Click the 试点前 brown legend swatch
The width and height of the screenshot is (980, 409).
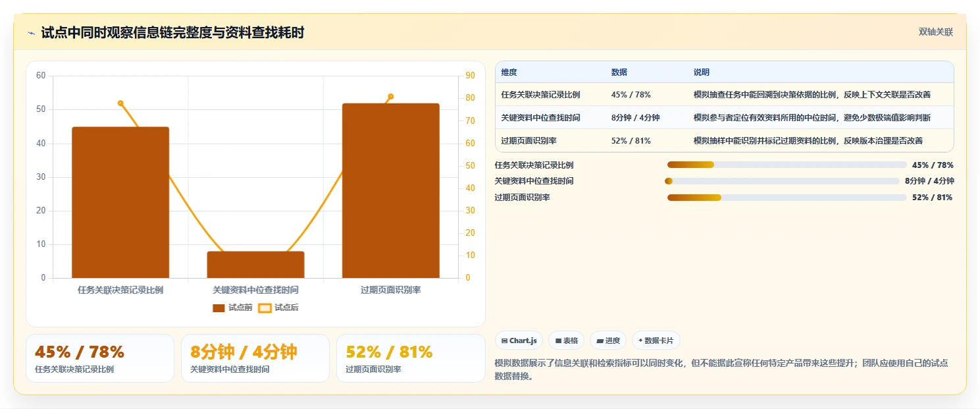click(219, 308)
